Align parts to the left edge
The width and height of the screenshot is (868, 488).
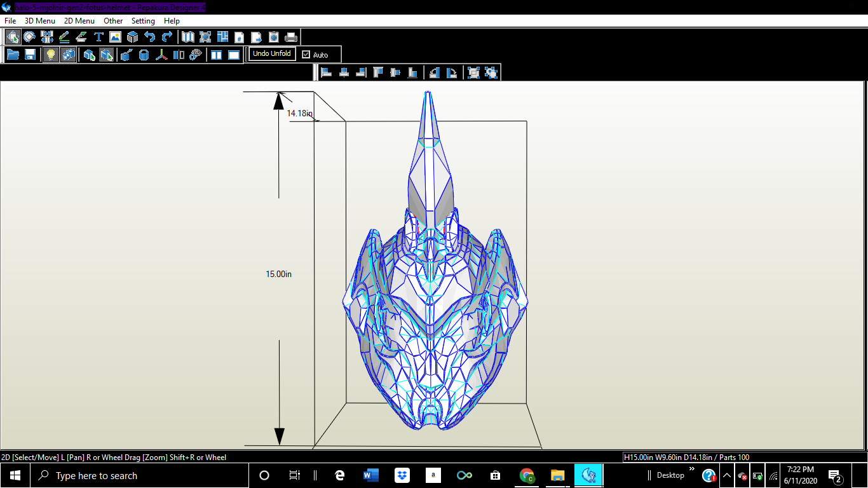pyautogui.click(x=327, y=72)
